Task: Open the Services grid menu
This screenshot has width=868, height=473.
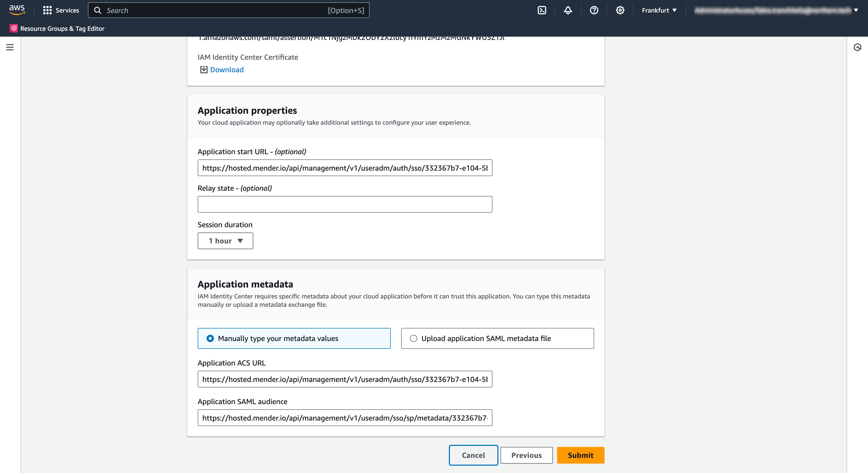Action: coord(47,10)
